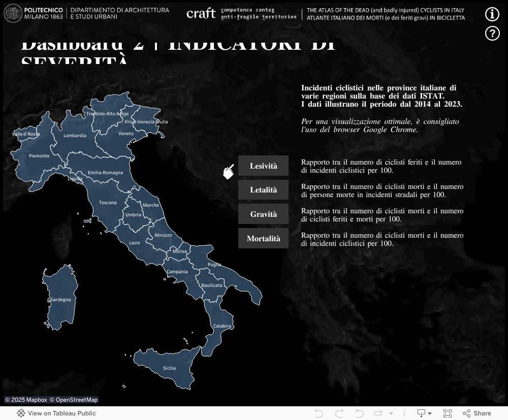Viewport: 508px width, 420px height.
Task: Click the craft competence center logo
Action: click(x=201, y=14)
